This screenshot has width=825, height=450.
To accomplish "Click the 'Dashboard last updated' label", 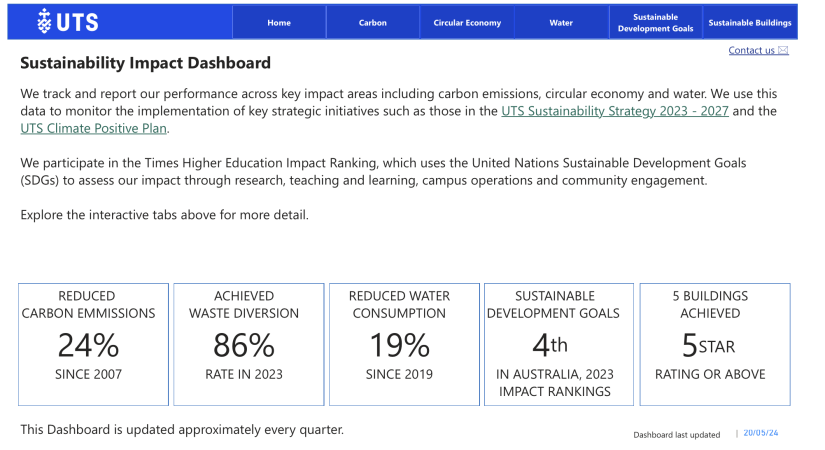I will click(677, 435).
